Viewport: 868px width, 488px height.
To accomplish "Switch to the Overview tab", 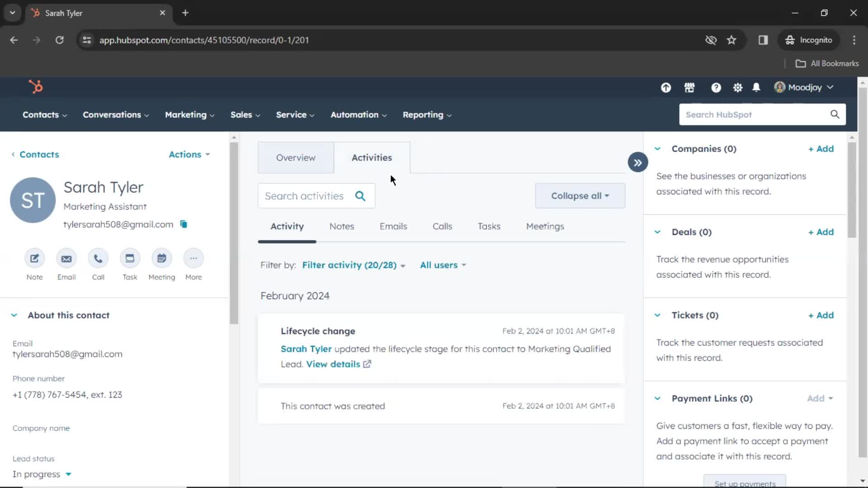I will click(x=296, y=158).
